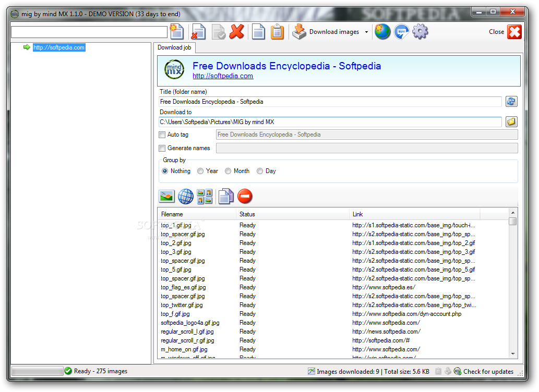Sort by the Filename column header
This screenshot has height=392, width=539.
[x=197, y=214]
